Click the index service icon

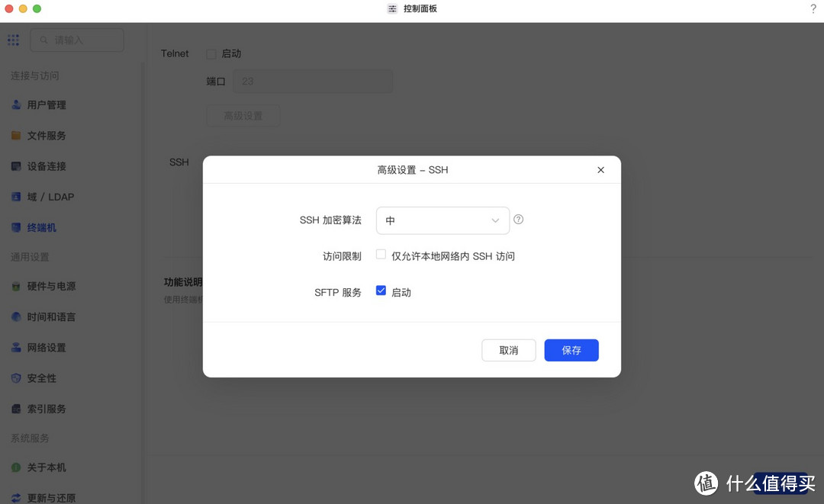16,409
